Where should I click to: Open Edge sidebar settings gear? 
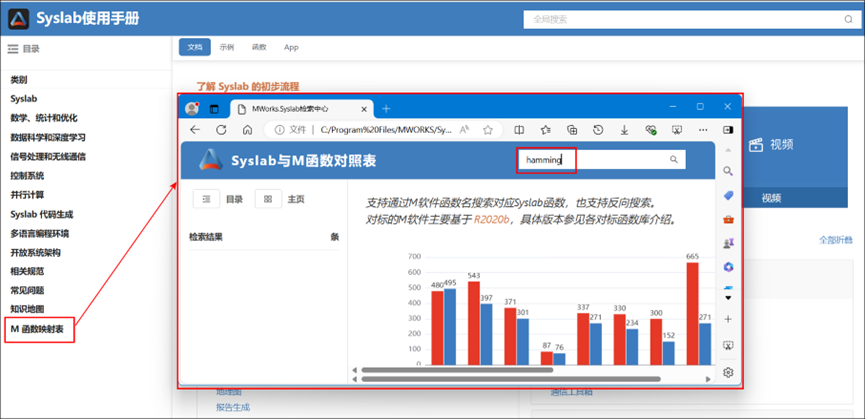coord(728,373)
